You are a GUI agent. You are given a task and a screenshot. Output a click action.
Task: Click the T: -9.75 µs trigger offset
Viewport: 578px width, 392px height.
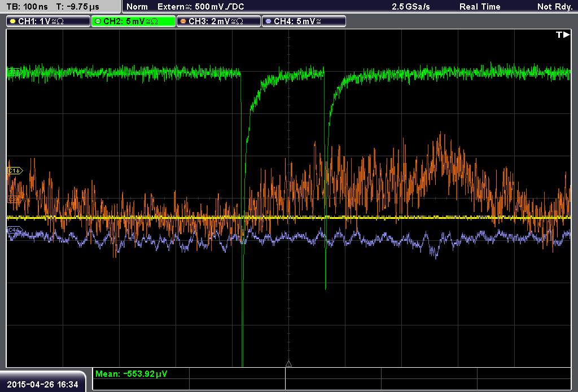(x=77, y=7)
